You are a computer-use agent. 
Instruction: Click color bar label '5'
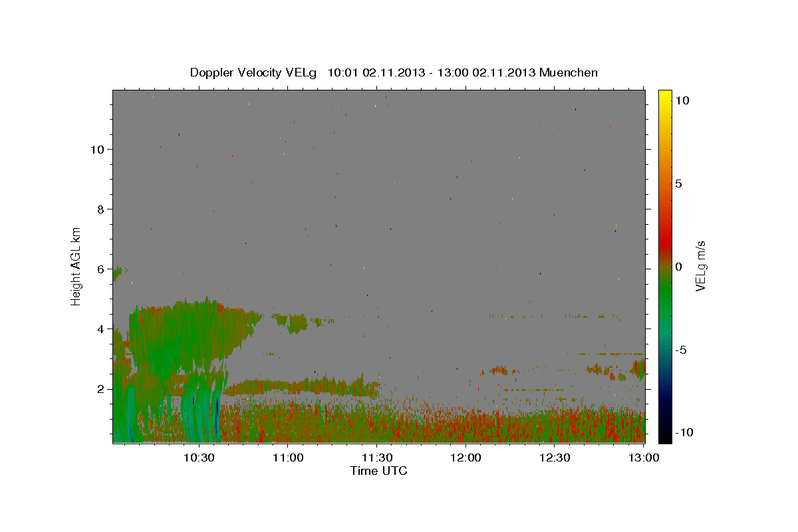click(x=679, y=184)
